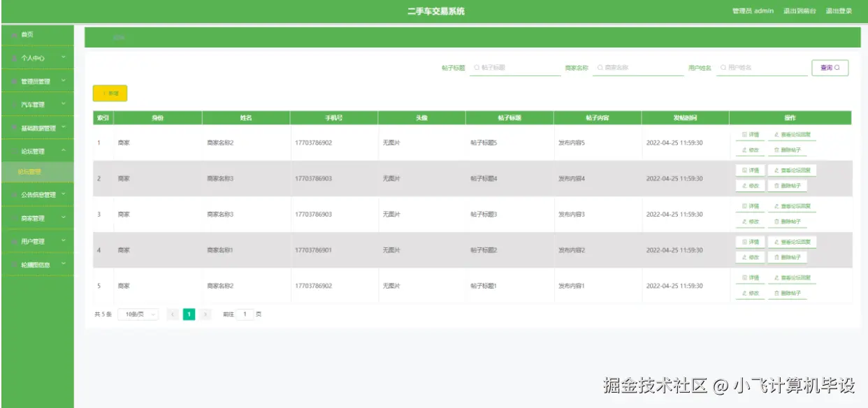Click 退出登录 to log out

(x=839, y=11)
